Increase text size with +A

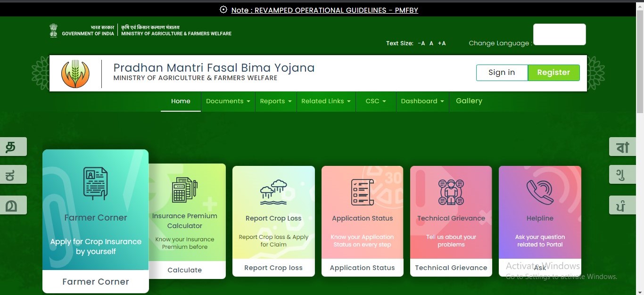point(442,43)
